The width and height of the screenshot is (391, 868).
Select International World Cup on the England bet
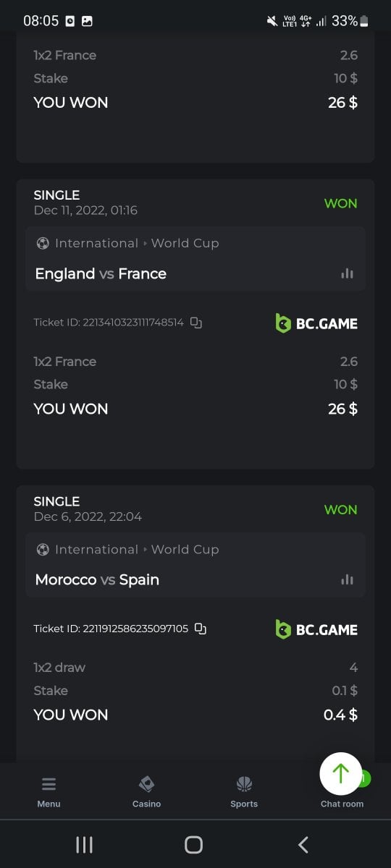pyautogui.click(x=127, y=243)
